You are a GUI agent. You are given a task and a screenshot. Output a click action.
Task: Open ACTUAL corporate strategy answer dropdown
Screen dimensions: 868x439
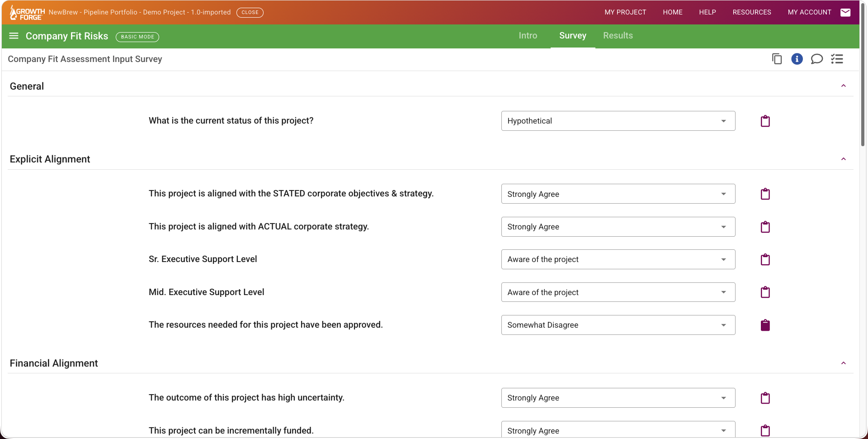[618, 227]
